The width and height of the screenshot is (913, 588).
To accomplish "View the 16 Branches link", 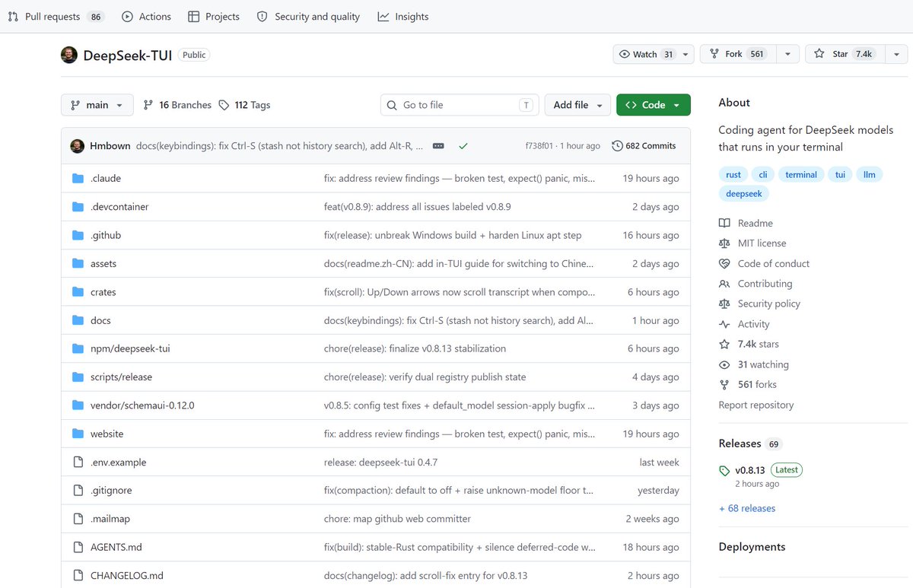I will coord(177,105).
